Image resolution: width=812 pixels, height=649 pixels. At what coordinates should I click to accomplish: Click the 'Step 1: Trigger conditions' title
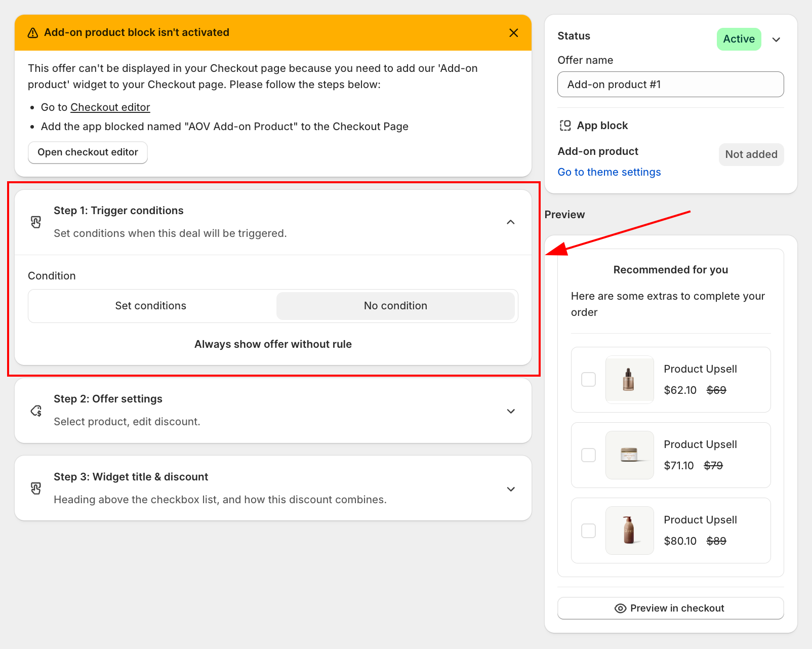(119, 211)
